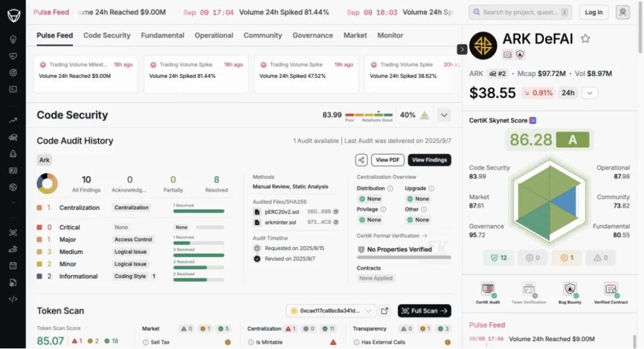644x349 pixels.
Task: Open contract address in external link
Action: [x=385, y=311]
